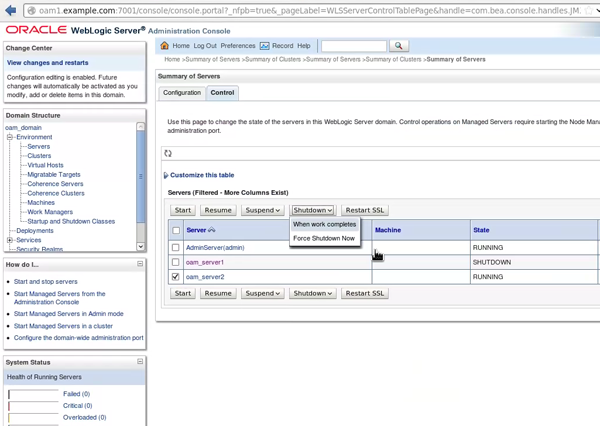
Task: Expand the Services tree node
Action: pos(10,240)
